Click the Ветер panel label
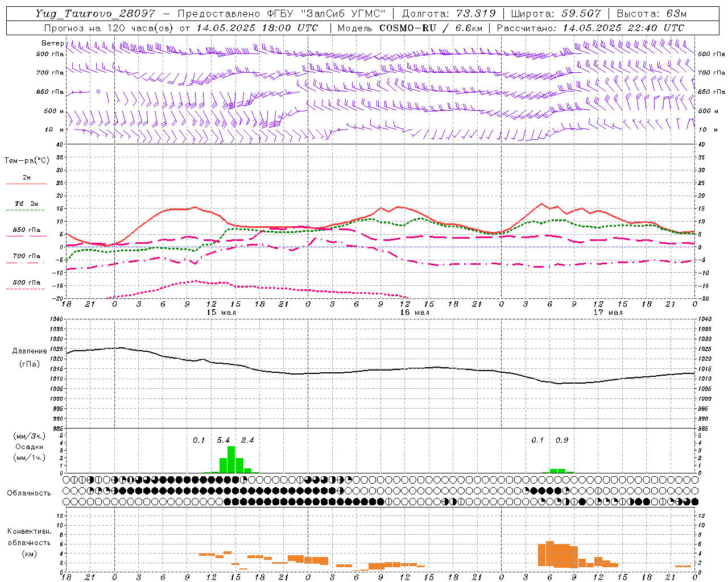 coord(52,43)
